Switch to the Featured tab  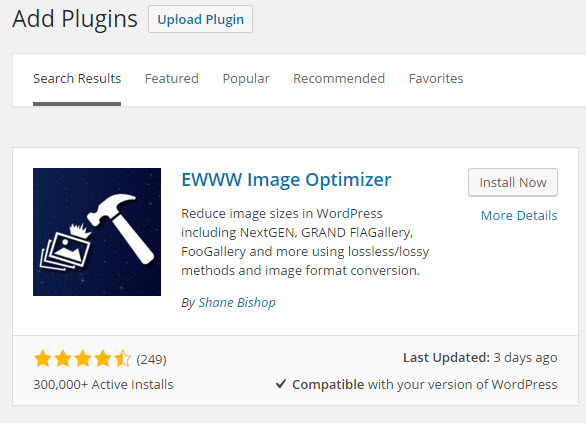tap(172, 78)
